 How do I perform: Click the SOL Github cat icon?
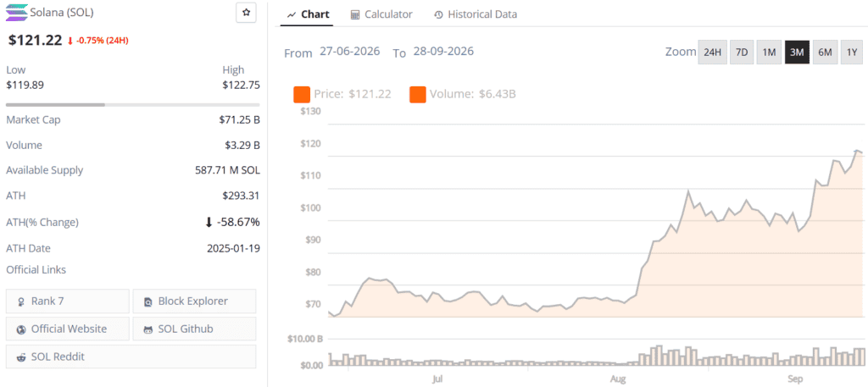[147, 329]
